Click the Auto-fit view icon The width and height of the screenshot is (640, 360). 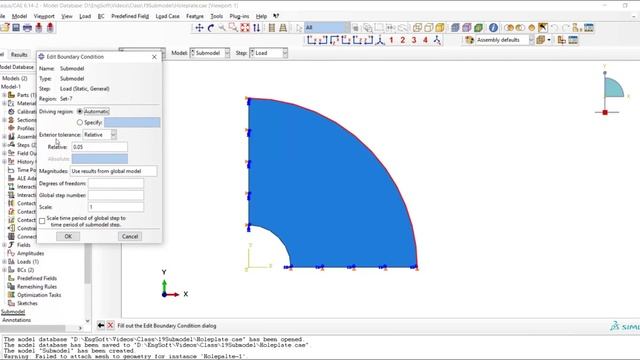(x=244, y=28)
